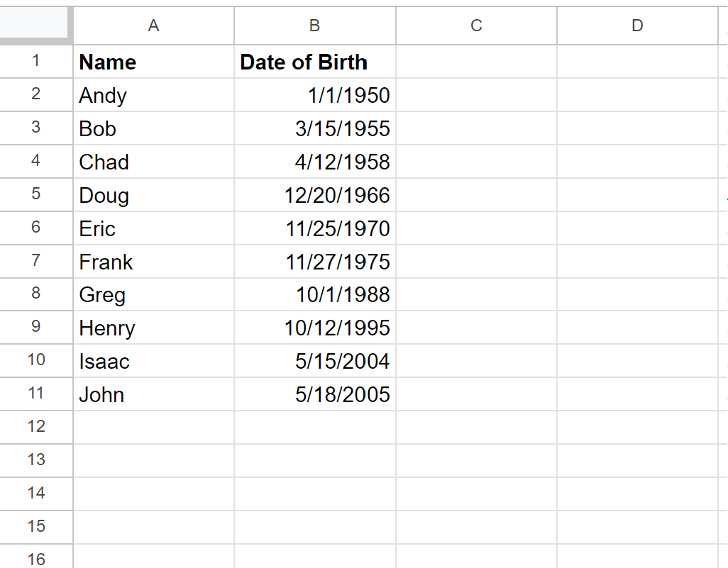Click the select-all corner box
The height and width of the screenshot is (568, 728).
[35, 25]
